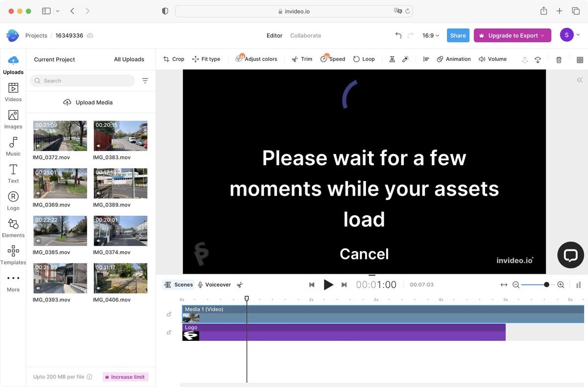Switch to the All Uploads tab
Screen dimensions: 588x387
coord(129,59)
